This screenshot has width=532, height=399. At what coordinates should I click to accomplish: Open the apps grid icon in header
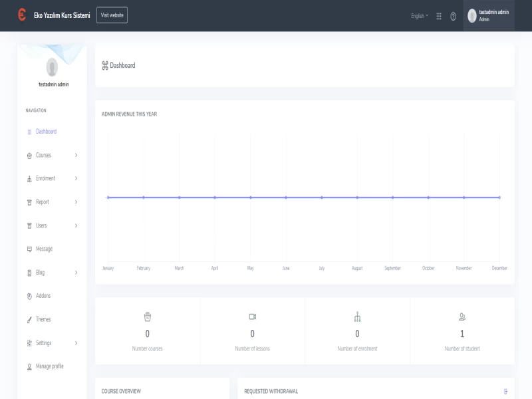click(439, 16)
